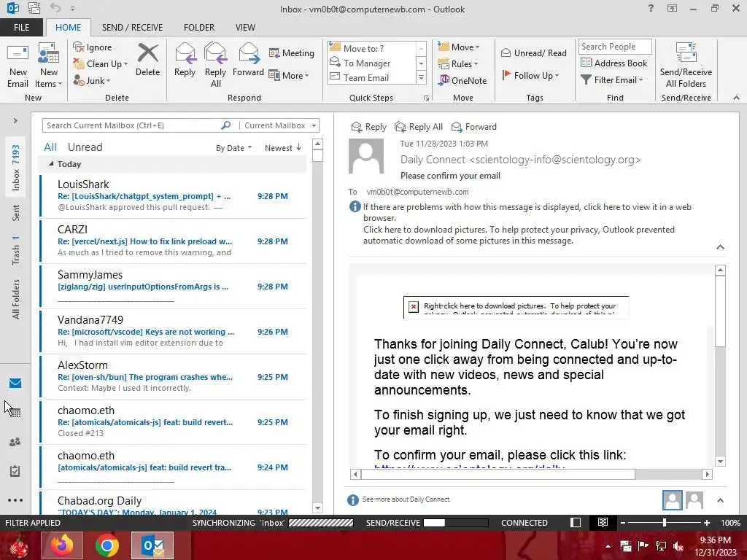Expand the Quick Steps gallery
The height and width of the screenshot is (560, 747).
[421, 77]
